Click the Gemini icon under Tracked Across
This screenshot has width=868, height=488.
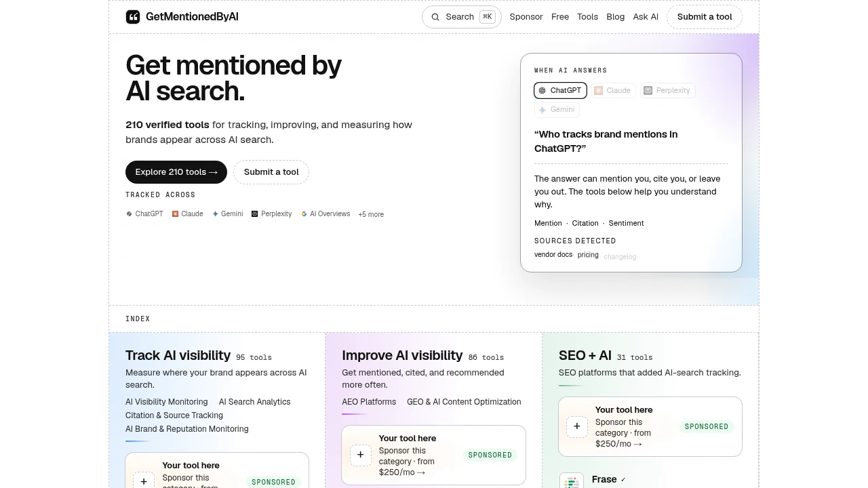(215, 213)
